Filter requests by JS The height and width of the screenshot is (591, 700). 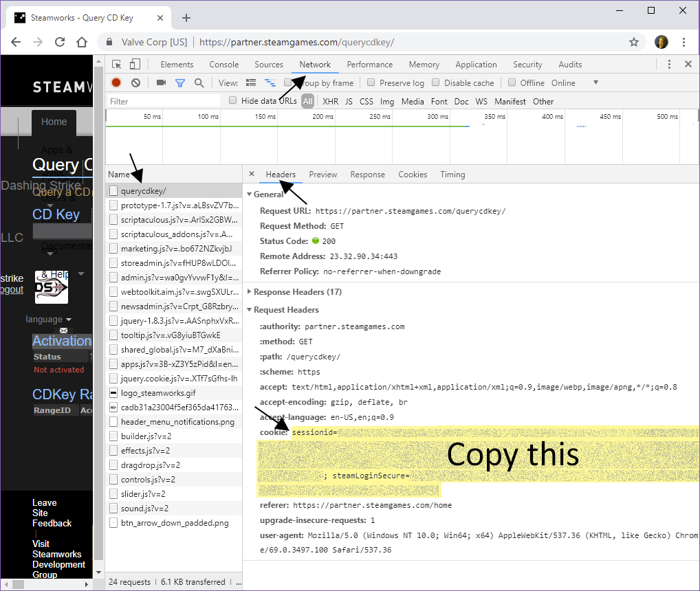click(349, 101)
